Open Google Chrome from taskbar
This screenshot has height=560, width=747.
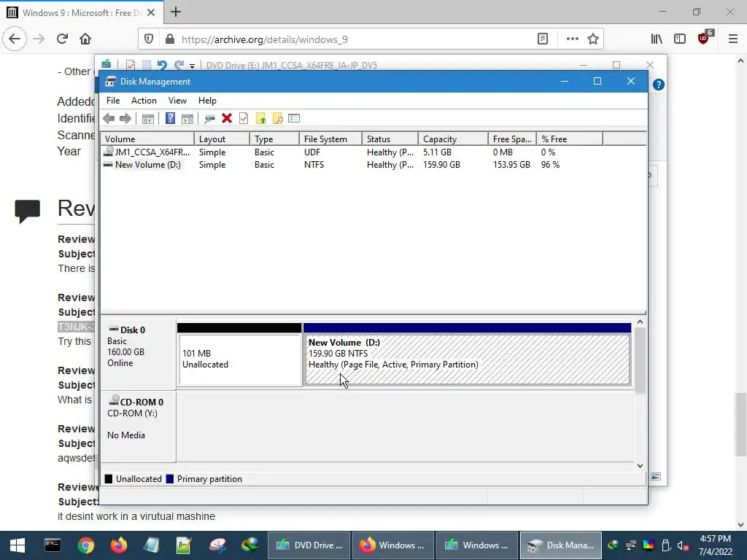86,545
